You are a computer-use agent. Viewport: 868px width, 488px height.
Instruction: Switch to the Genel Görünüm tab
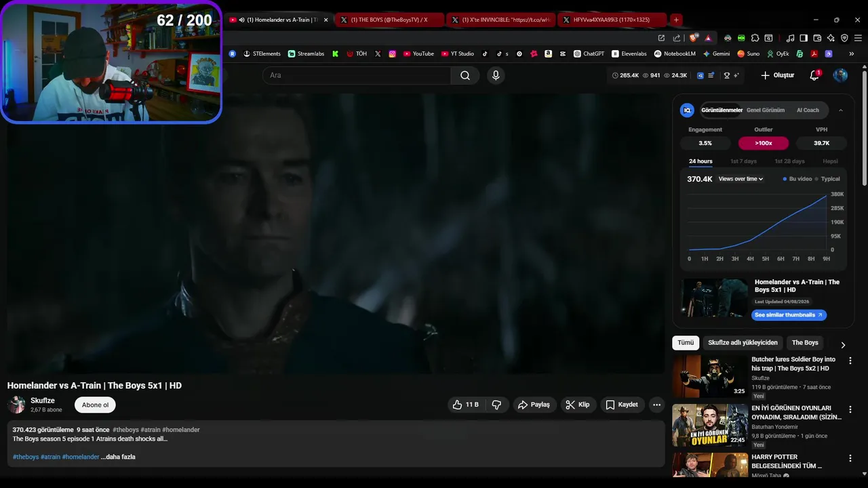766,110
